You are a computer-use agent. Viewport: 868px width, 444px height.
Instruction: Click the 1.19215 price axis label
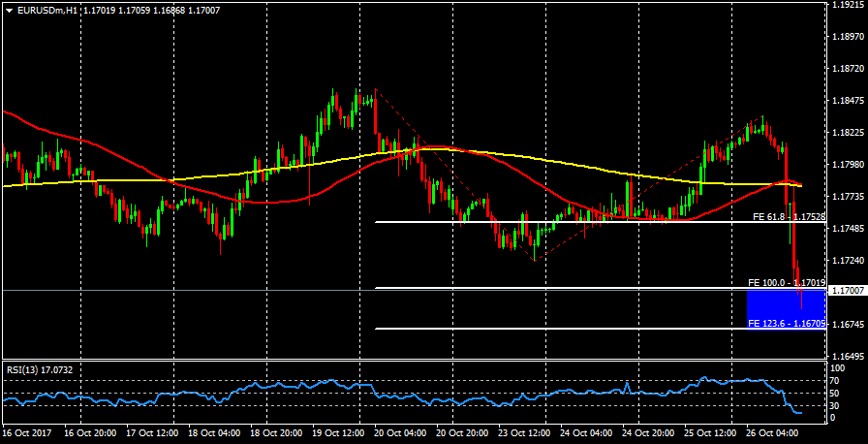click(x=848, y=5)
